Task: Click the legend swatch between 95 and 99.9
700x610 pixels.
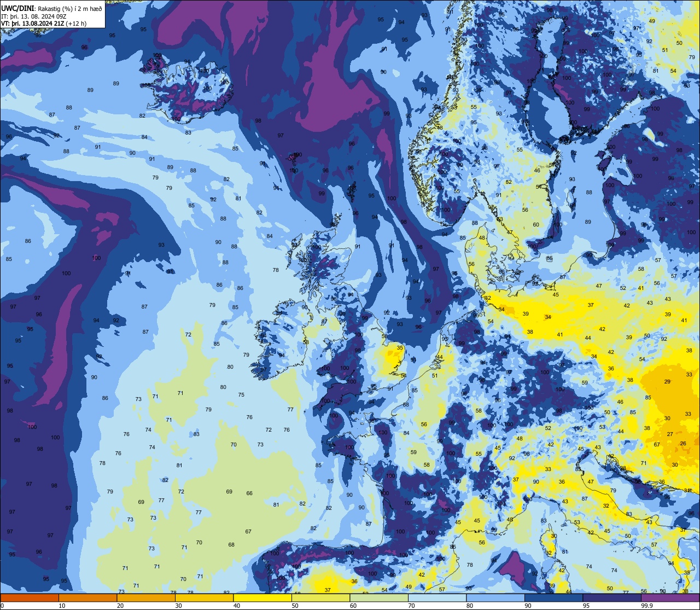Action: pyautogui.click(x=612, y=597)
